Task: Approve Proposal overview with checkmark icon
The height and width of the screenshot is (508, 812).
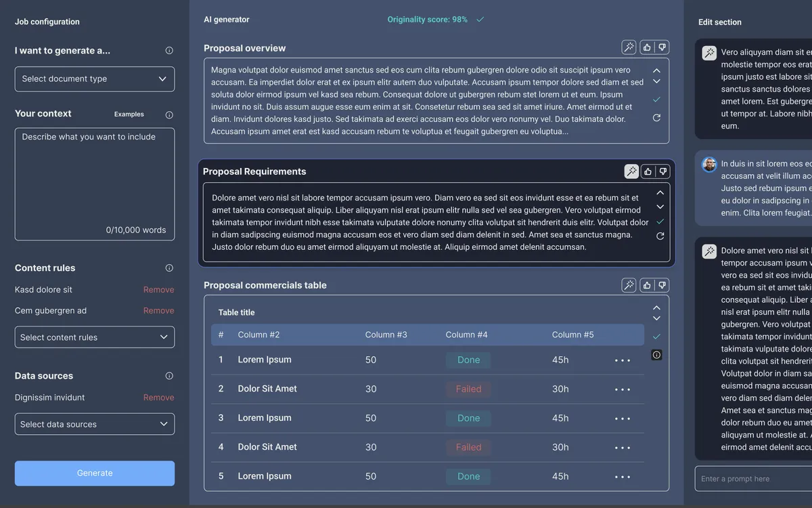Action: coord(656,100)
